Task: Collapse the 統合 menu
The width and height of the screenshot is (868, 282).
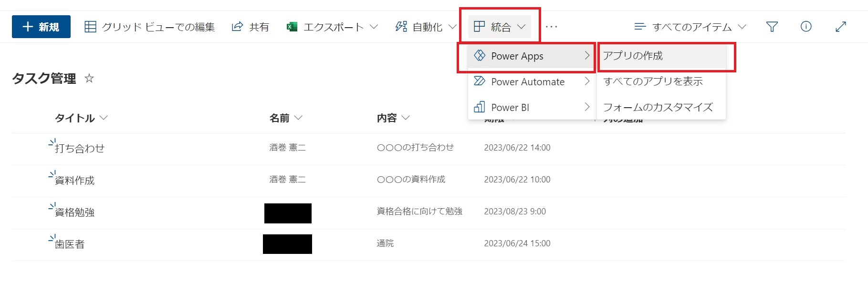Action: point(499,27)
